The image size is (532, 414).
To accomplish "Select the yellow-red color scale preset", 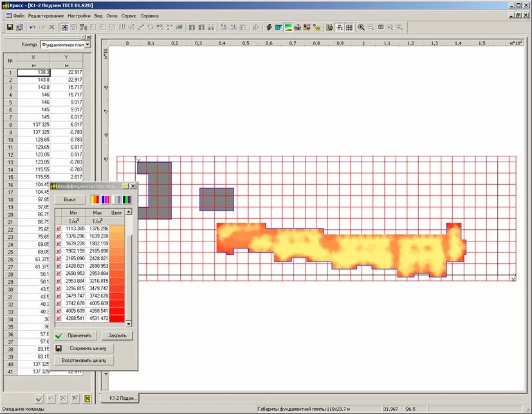I will [x=95, y=200].
